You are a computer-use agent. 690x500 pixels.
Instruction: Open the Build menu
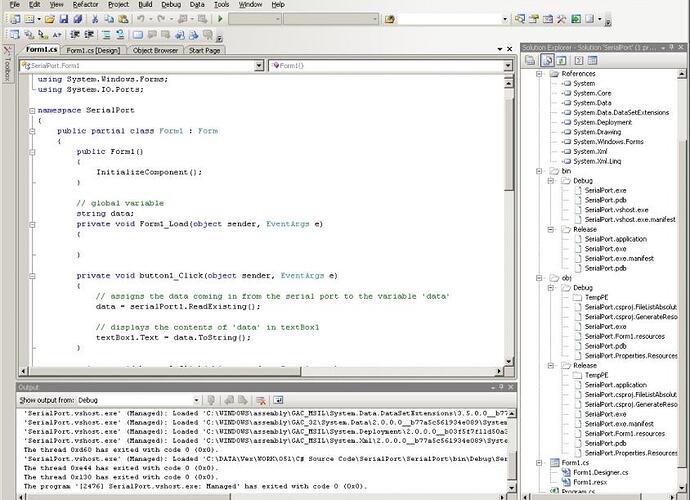[x=145, y=4]
